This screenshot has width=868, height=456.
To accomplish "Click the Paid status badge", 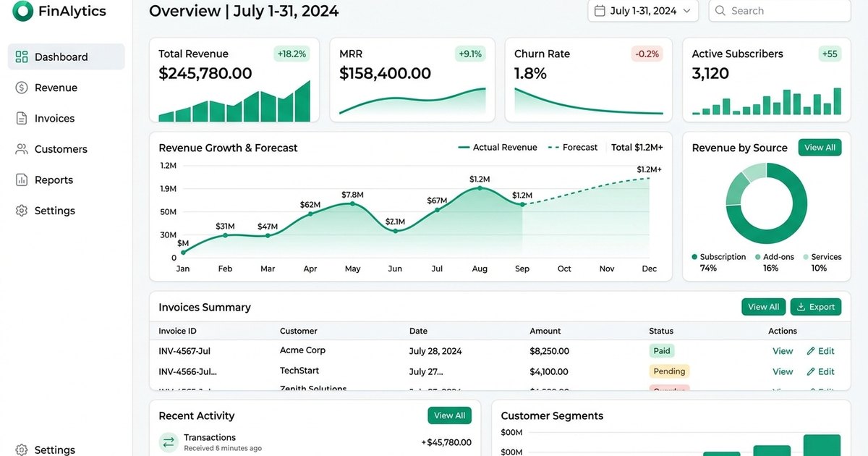I will pos(662,351).
